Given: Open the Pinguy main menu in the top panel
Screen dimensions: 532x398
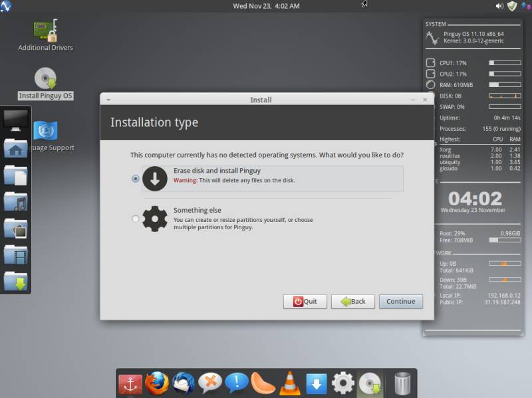Looking at the screenshot, I should 6,6.
